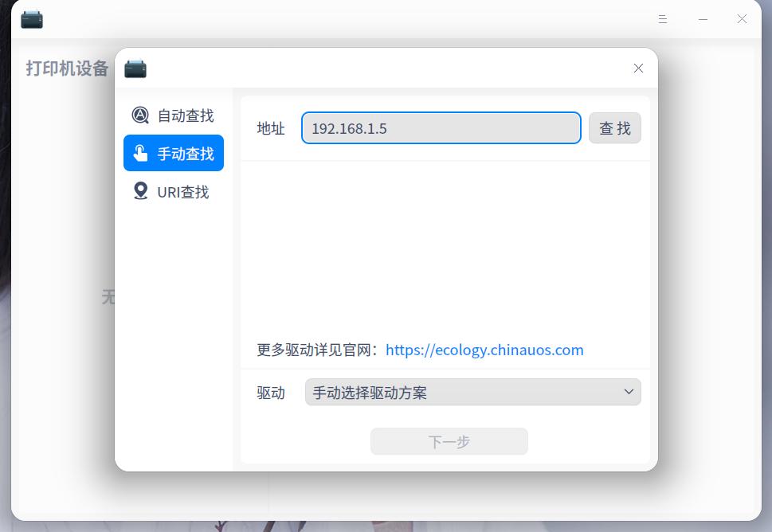This screenshot has width=772, height=532.
Task: Open the ecology.chinauos.com driver website link
Action: (484, 350)
